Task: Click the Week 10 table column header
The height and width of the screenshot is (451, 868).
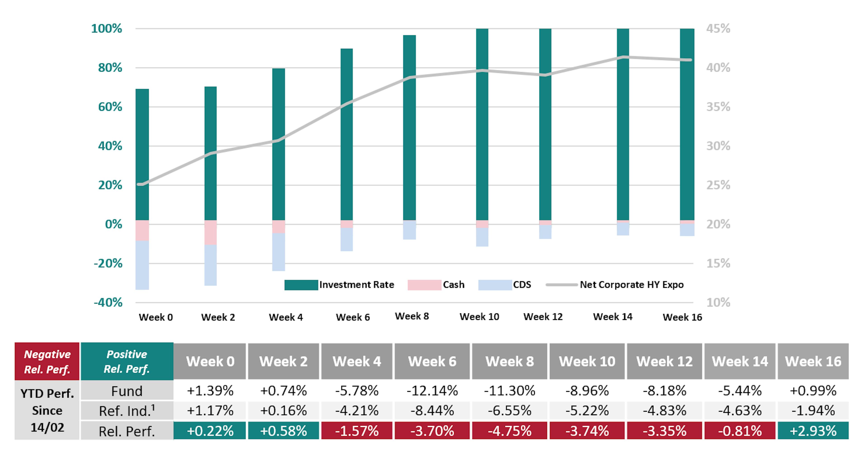Action: 587,361
